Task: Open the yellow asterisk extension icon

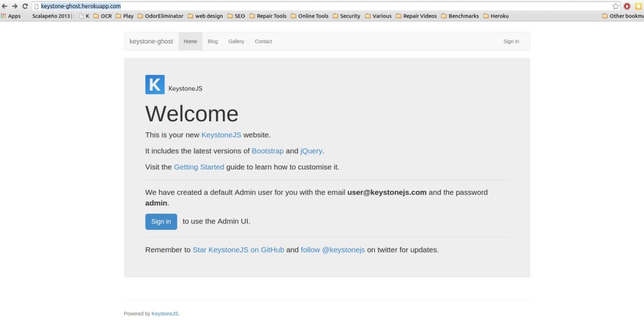Action: (x=638, y=6)
